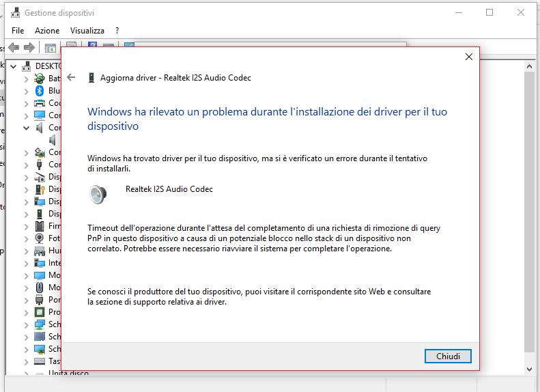Select the keyboard icon of the Tas row

40,361
